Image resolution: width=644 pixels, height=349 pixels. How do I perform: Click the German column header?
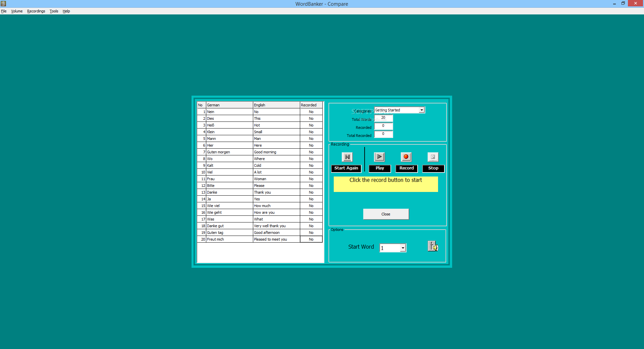229,105
